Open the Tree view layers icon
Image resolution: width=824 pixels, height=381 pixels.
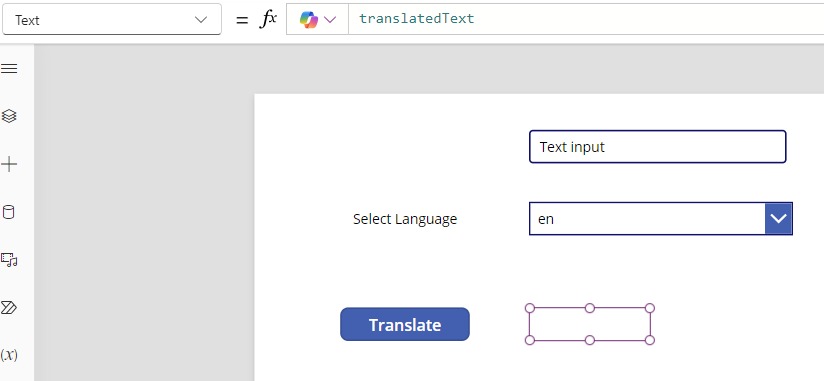pyautogui.click(x=9, y=116)
